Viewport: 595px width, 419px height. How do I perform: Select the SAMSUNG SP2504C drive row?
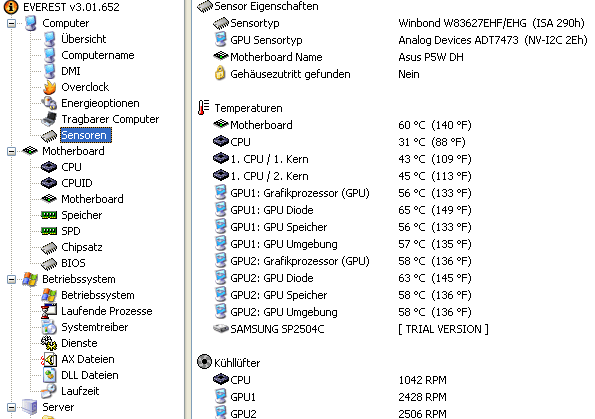point(351,329)
